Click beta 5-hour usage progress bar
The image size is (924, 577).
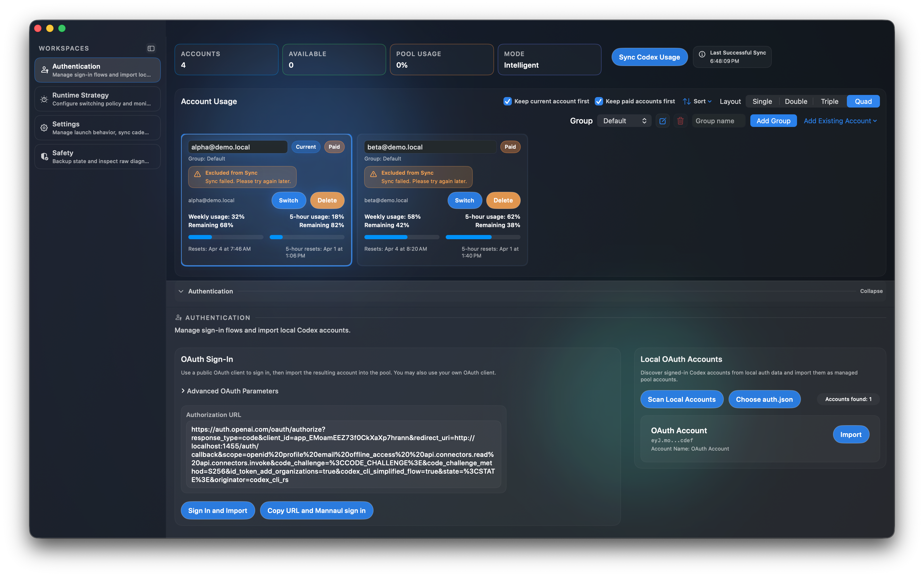(x=483, y=237)
